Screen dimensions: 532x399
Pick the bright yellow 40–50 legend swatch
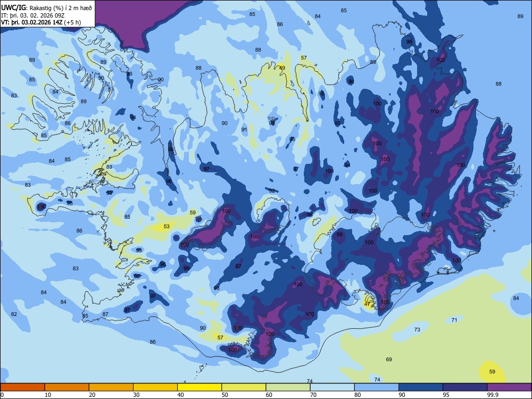point(199,387)
